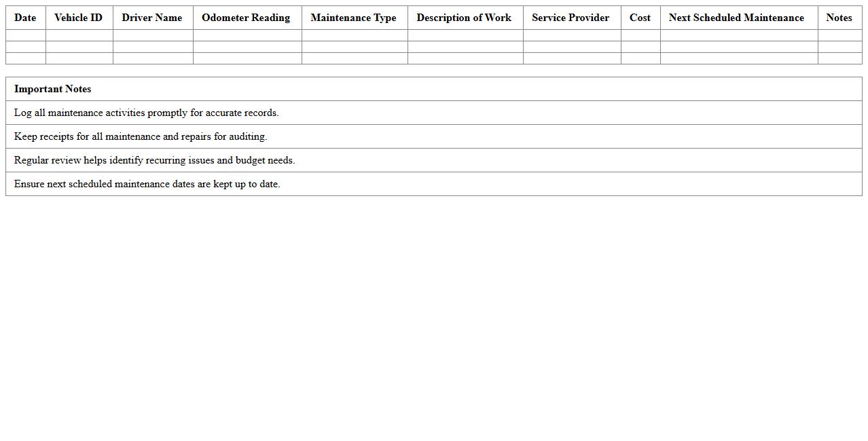Click the last empty cell under Service Provider
Viewport: 868px width, 441px height.
coord(572,58)
